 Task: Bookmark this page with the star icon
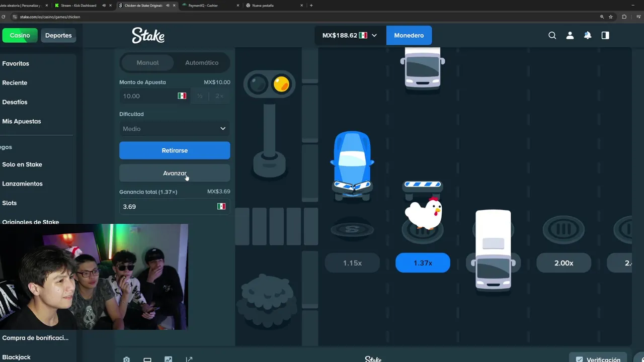point(611,17)
